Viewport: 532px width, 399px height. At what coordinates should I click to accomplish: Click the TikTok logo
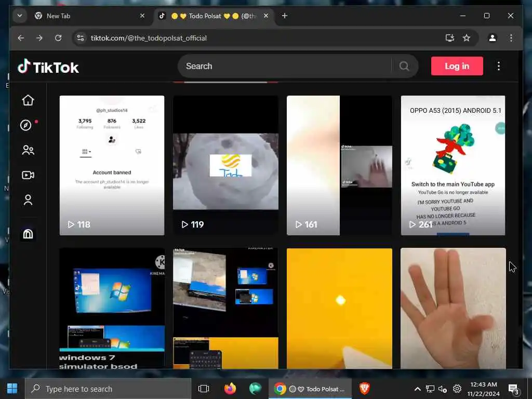tap(48, 67)
